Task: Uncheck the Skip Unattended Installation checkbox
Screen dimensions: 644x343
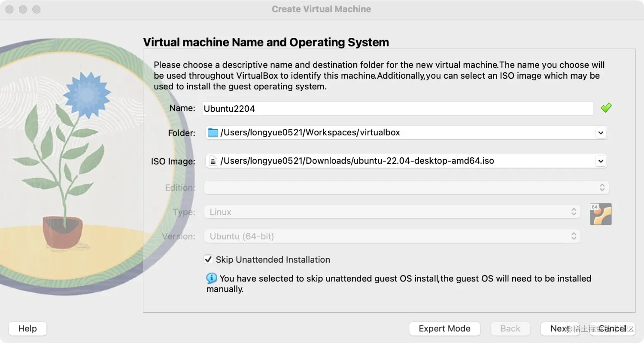Action: click(208, 259)
